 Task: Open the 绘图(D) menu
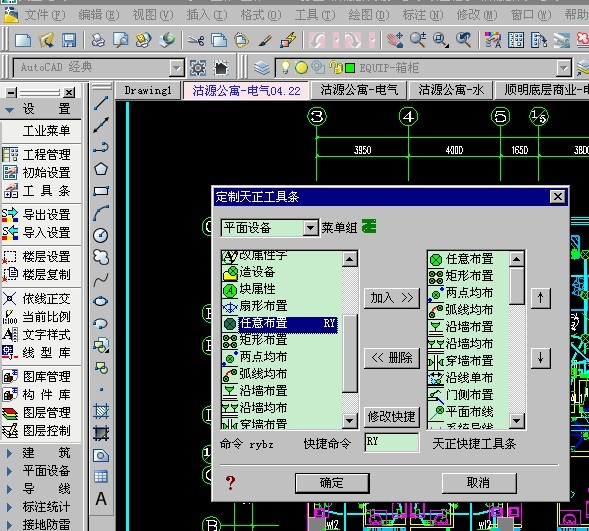pyautogui.click(x=369, y=15)
